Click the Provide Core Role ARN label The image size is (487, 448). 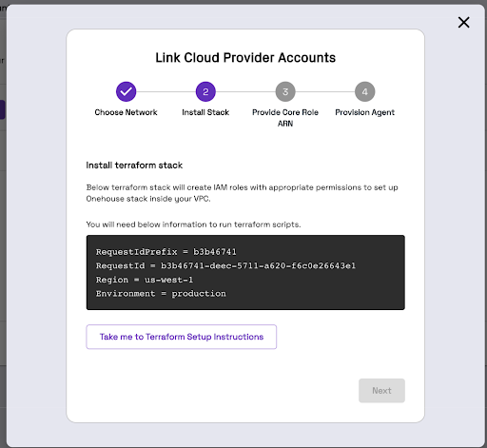pyautogui.click(x=285, y=118)
